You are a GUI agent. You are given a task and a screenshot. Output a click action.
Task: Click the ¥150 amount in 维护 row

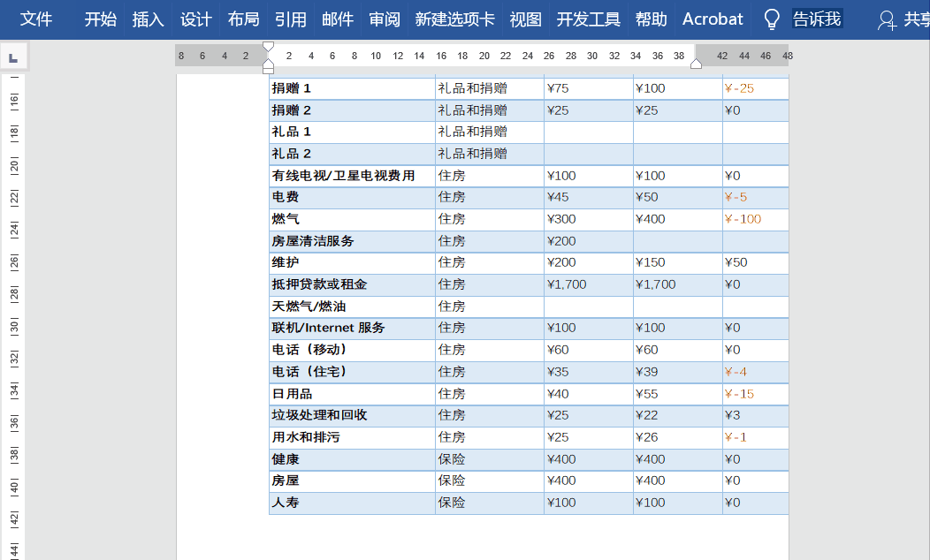(650, 262)
